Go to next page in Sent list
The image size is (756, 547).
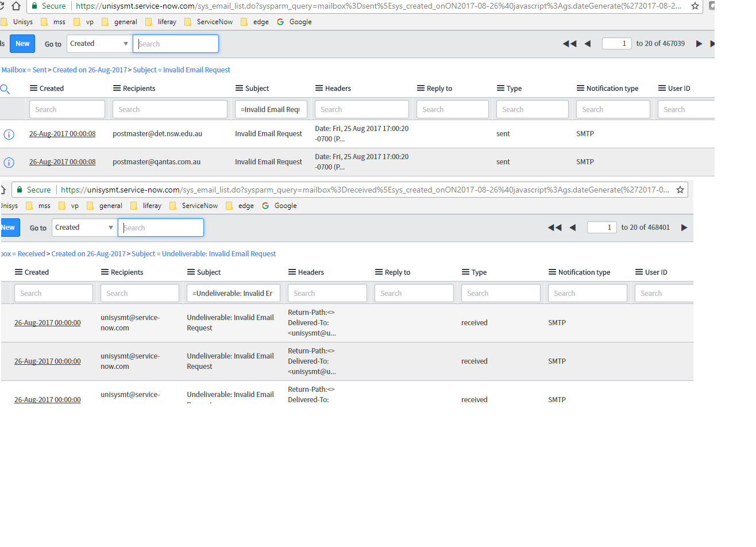point(699,44)
